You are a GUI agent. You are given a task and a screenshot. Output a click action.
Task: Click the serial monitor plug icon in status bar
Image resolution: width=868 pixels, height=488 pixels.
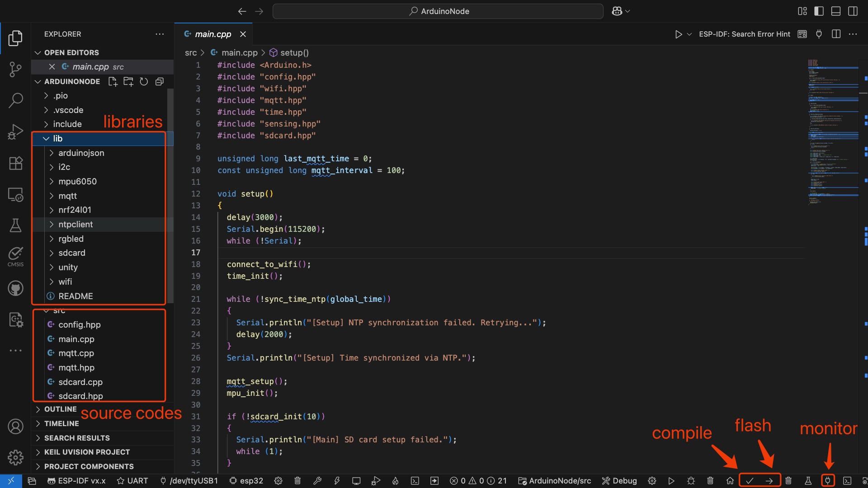click(x=828, y=481)
